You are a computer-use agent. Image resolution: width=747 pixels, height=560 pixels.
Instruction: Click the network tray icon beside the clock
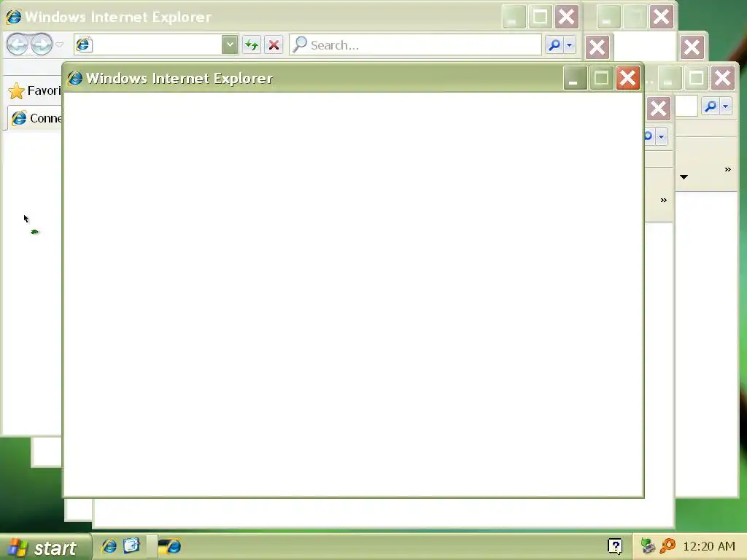pyautogui.click(x=648, y=545)
